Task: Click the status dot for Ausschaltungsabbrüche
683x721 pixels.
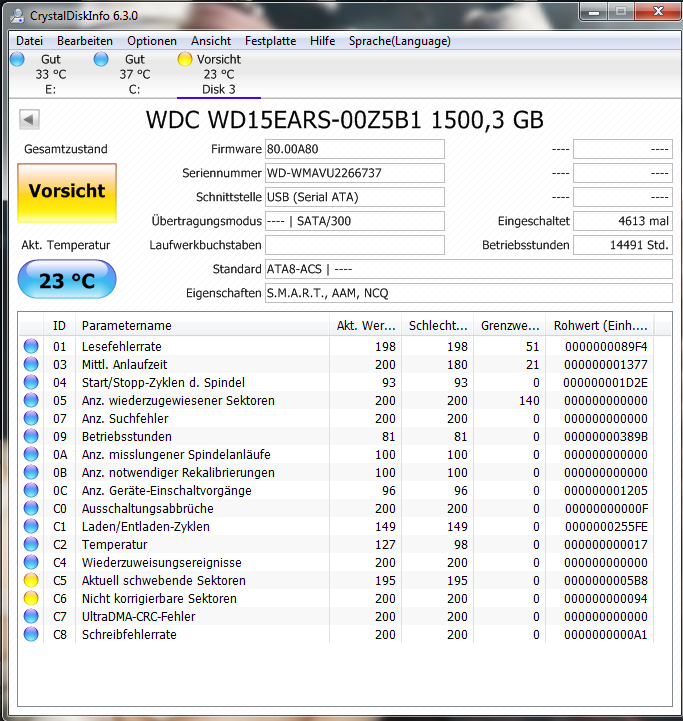Action: coord(31,508)
